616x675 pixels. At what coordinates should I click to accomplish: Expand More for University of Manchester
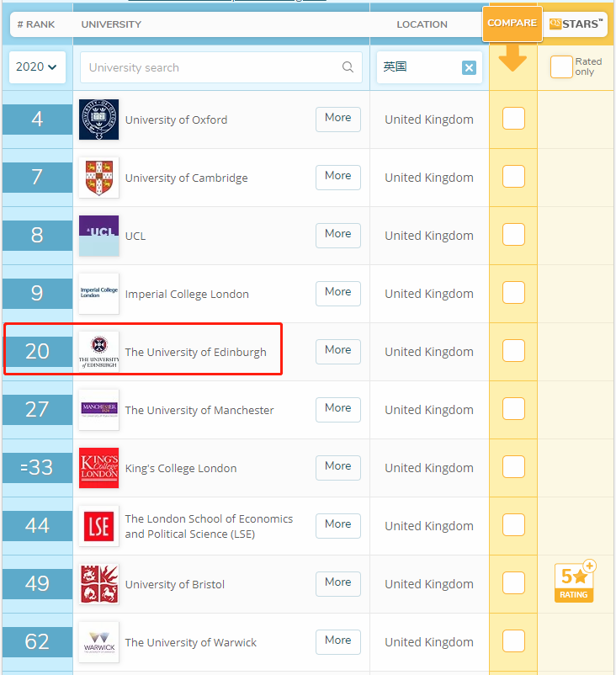(x=338, y=410)
